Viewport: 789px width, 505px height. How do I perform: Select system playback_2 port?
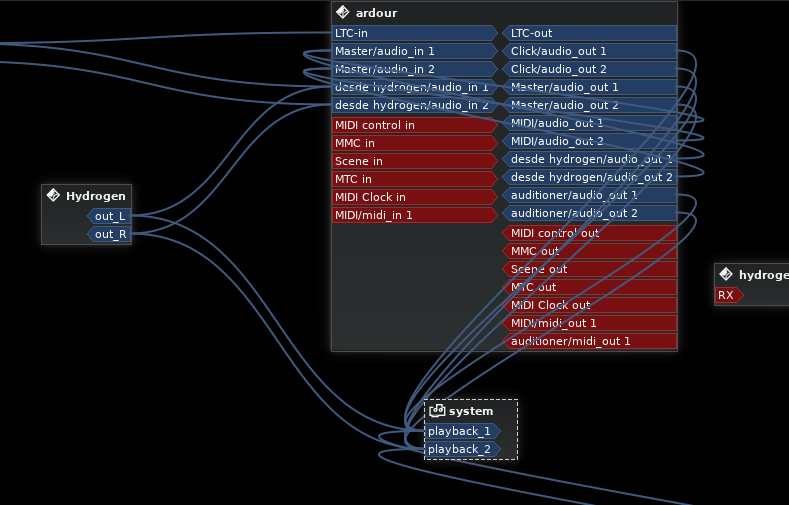coord(460,449)
